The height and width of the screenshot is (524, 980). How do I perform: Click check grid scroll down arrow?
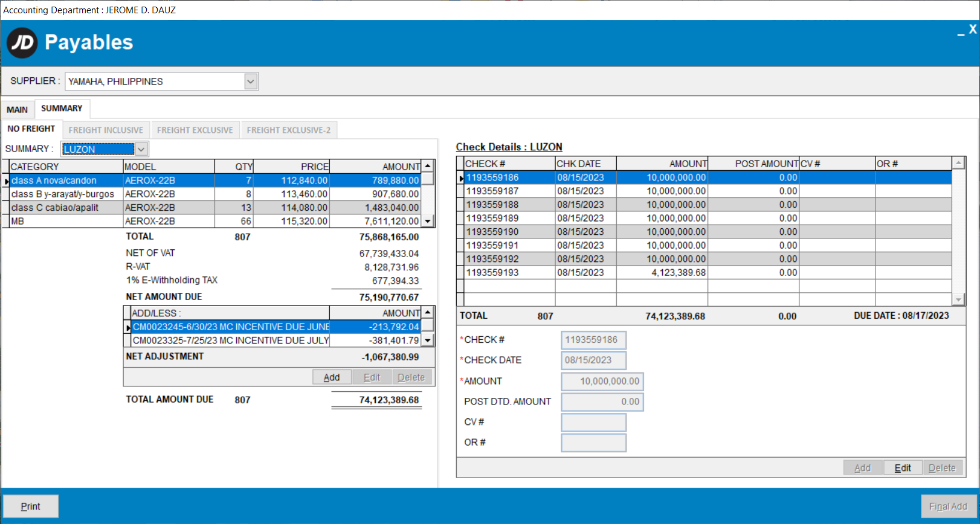958,299
